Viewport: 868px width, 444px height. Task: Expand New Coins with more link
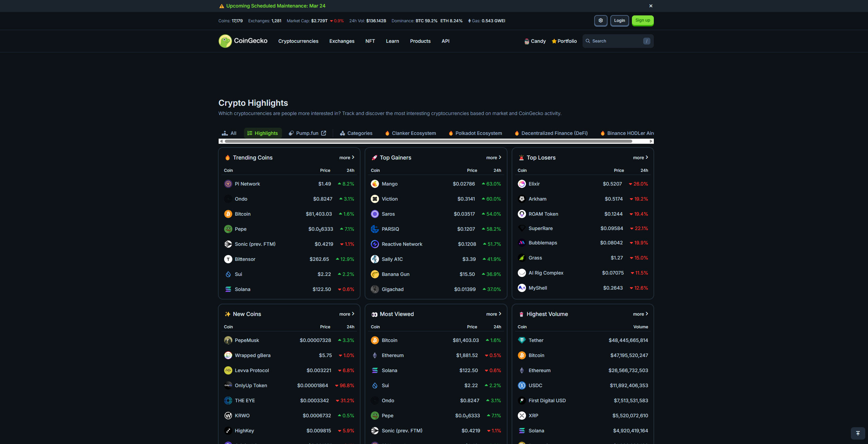347,314
